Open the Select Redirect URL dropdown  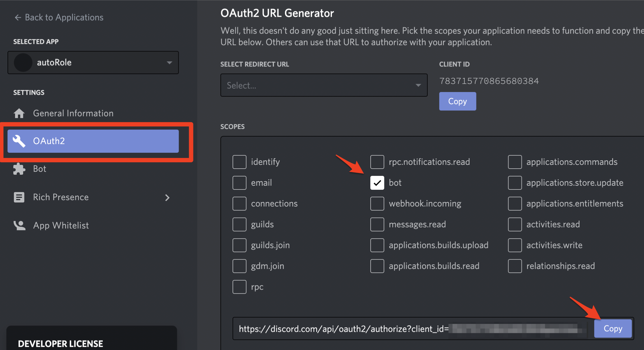point(324,85)
